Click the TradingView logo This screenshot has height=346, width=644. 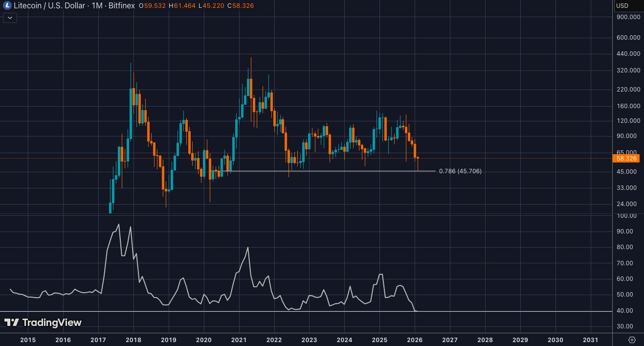click(x=43, y=323)
